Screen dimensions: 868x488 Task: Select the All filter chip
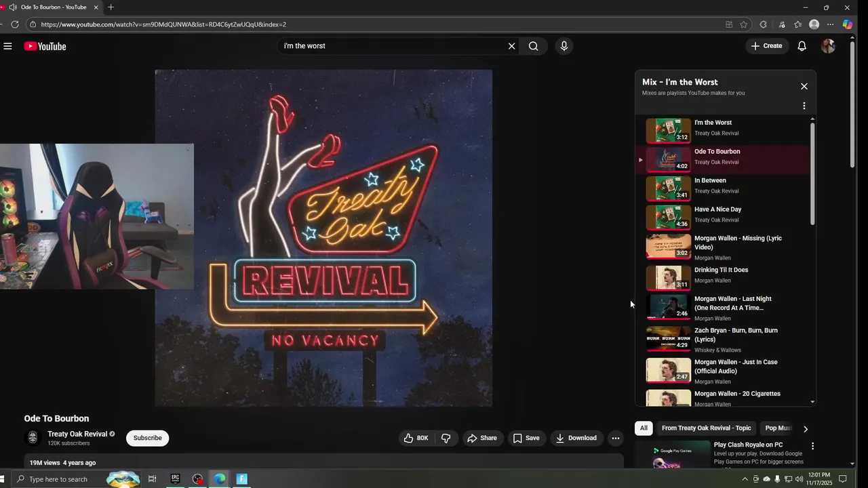[x=644, y=428]
